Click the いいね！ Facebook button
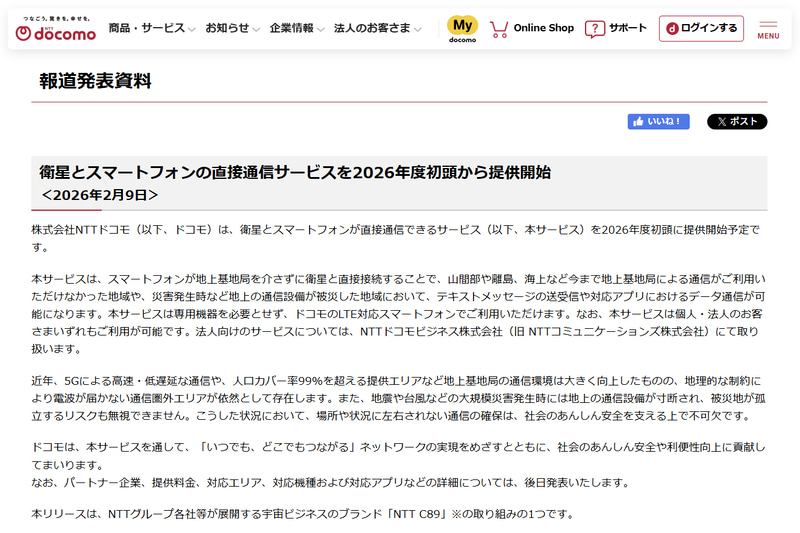The width and height of the screenshot is (800, 533). pos(659,122)
